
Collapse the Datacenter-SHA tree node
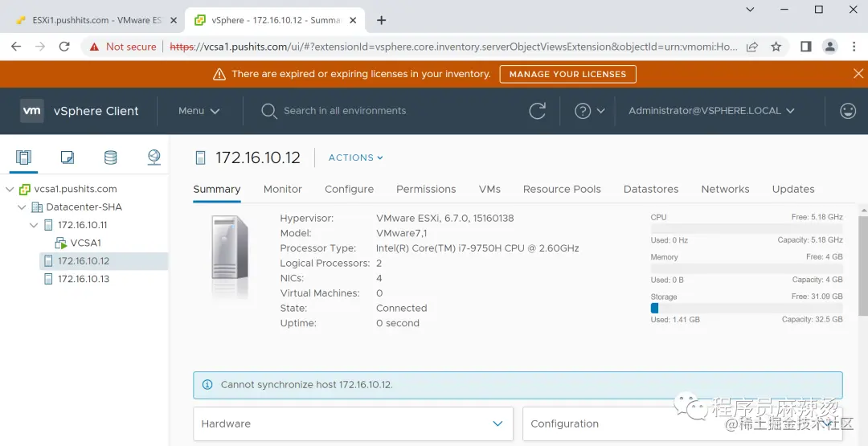pos(22,207)
